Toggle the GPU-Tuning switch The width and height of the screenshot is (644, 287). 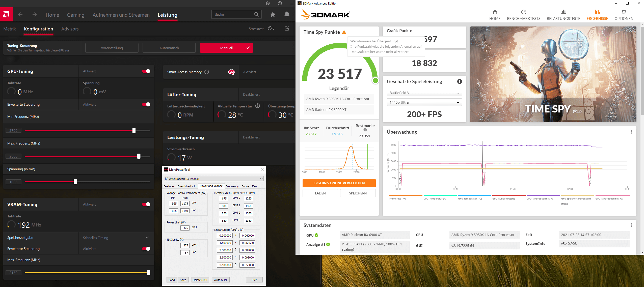[x=146, y=71]
